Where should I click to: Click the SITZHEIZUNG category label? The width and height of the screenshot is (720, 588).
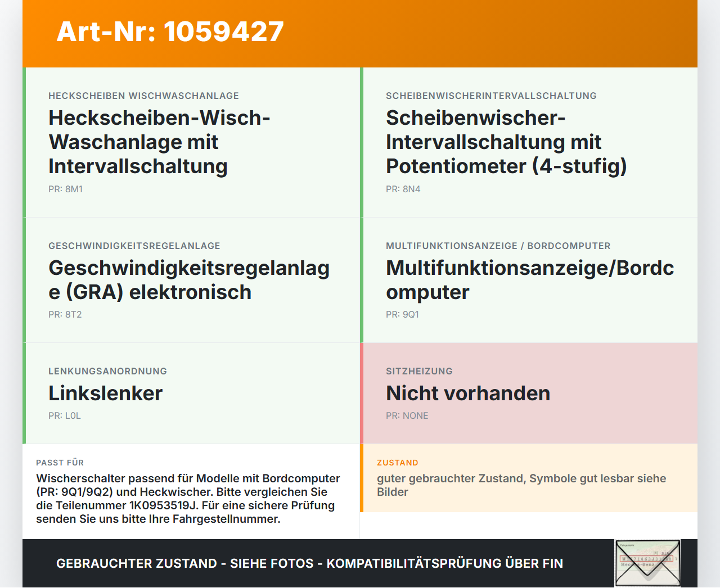[x=419, y=371]
